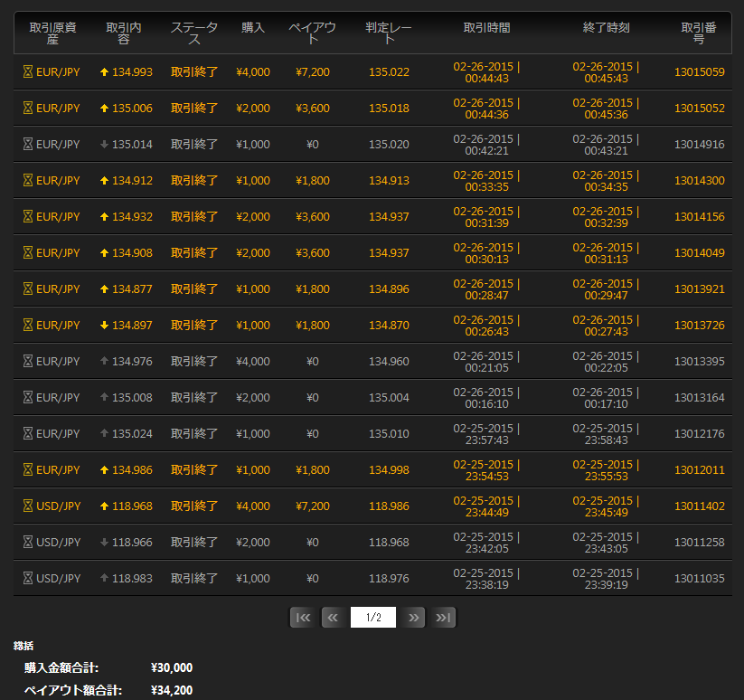Click up arrow beside 118.983 entry
The image size is (744, 700).
(104, 578)
